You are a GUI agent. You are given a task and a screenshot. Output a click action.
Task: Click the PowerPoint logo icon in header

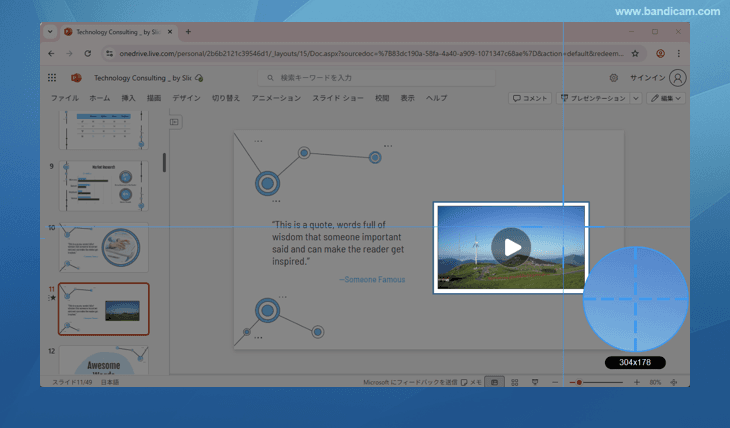coord(76,78)
